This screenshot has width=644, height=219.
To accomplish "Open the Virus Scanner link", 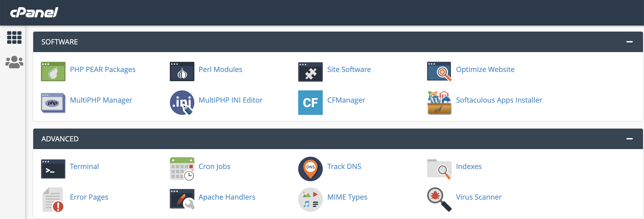I will [x=479, y=197].
